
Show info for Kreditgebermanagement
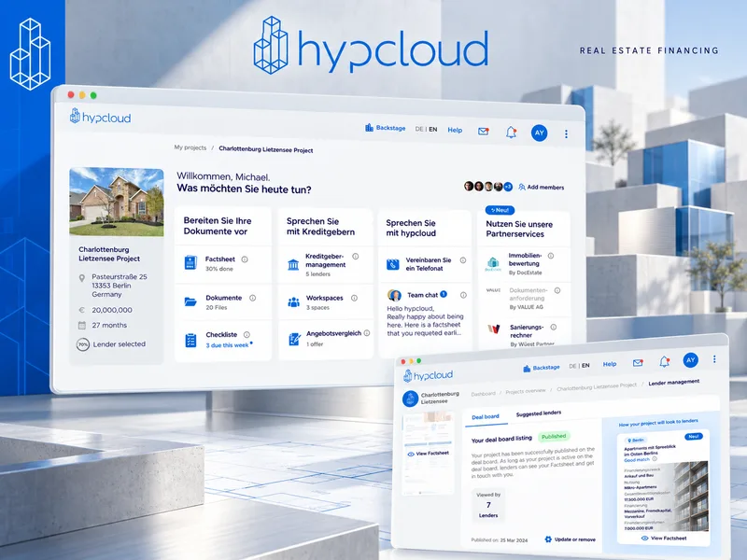coord(356,256)
